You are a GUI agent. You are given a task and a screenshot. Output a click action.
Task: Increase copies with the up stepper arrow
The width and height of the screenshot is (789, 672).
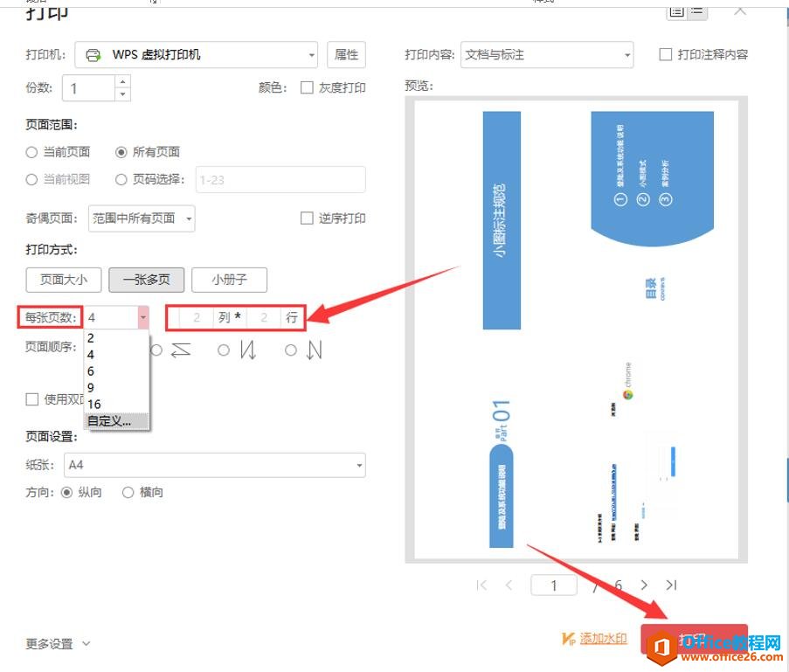tap(123, 81)
